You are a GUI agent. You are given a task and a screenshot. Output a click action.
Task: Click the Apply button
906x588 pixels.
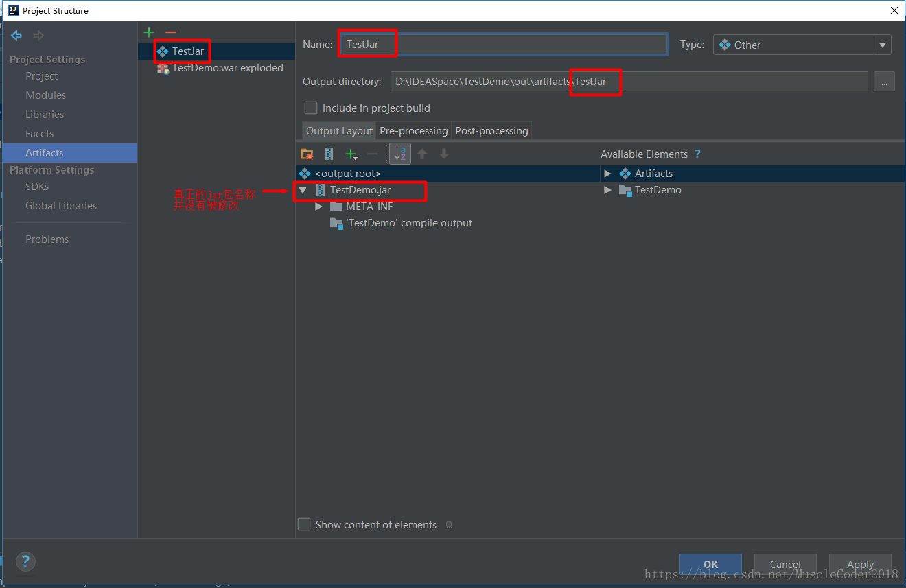pyautogui.click(x=860, y=565)
